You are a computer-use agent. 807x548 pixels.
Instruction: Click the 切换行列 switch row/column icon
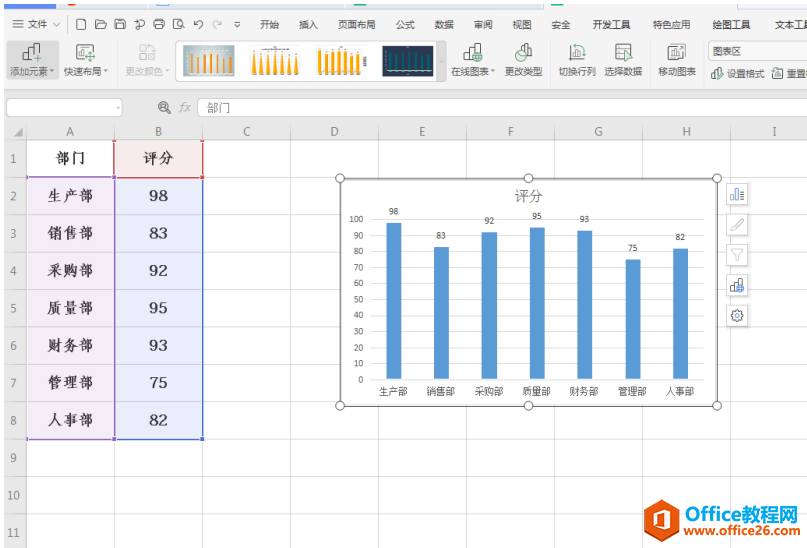point(577,60)
